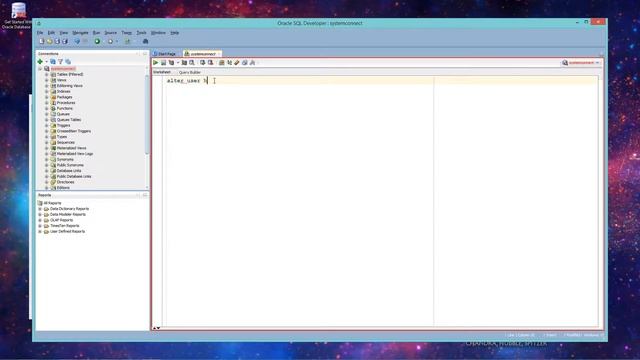640x360 pixels.
Task: Open the Edit menu
Action: [51, 33]
